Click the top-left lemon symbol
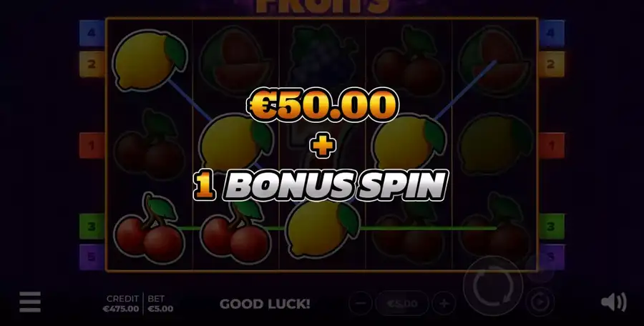The width and height of the screenshot is (644, 326). pos(150,60)
